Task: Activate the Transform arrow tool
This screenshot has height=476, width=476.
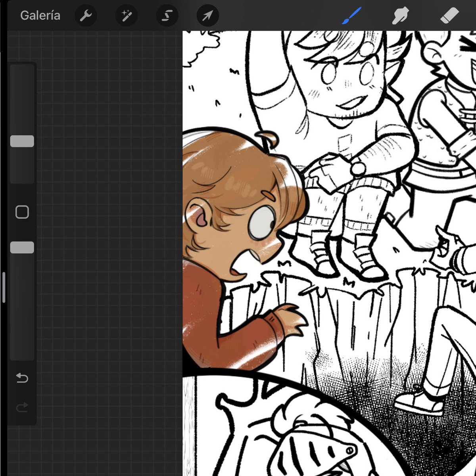Action: point(207,16)
